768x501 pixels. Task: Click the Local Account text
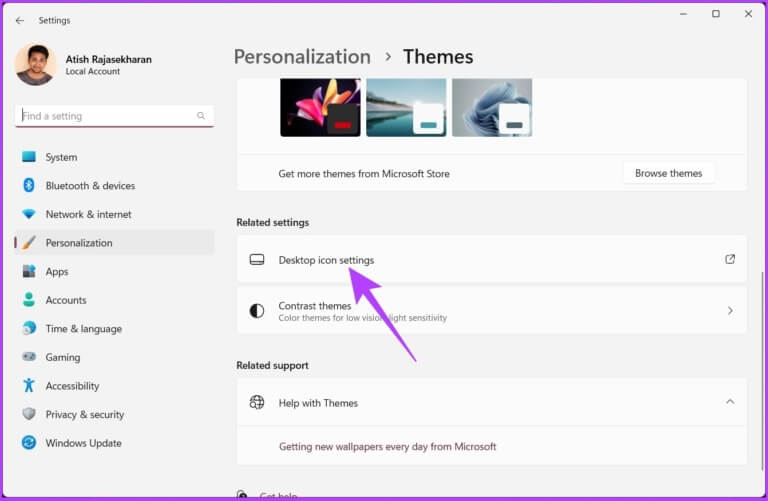(x=93, y=72)
